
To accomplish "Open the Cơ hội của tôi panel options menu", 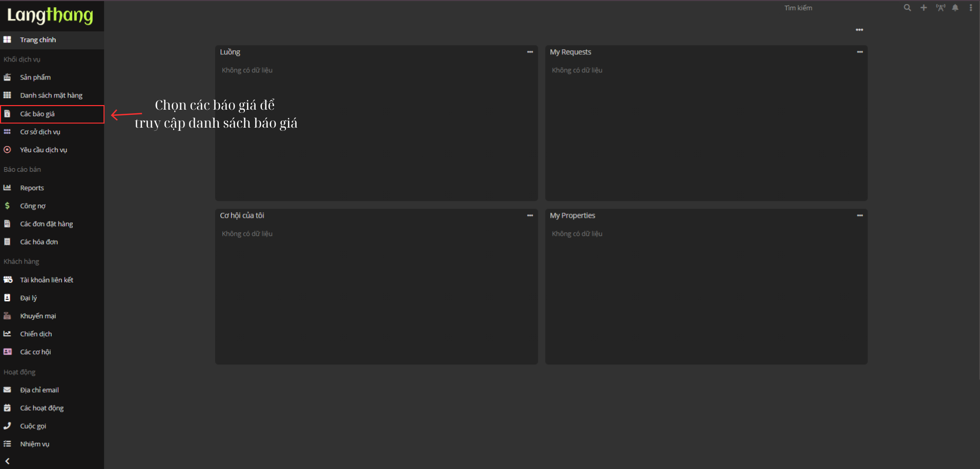I will (530, 215).
